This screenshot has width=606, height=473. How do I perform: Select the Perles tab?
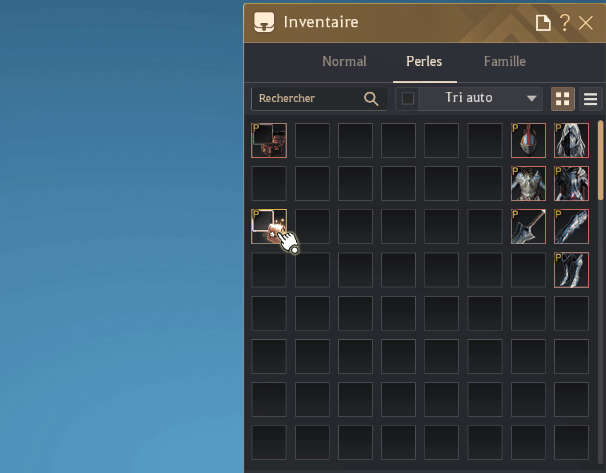pyautogui.click(x=424, y=61)
